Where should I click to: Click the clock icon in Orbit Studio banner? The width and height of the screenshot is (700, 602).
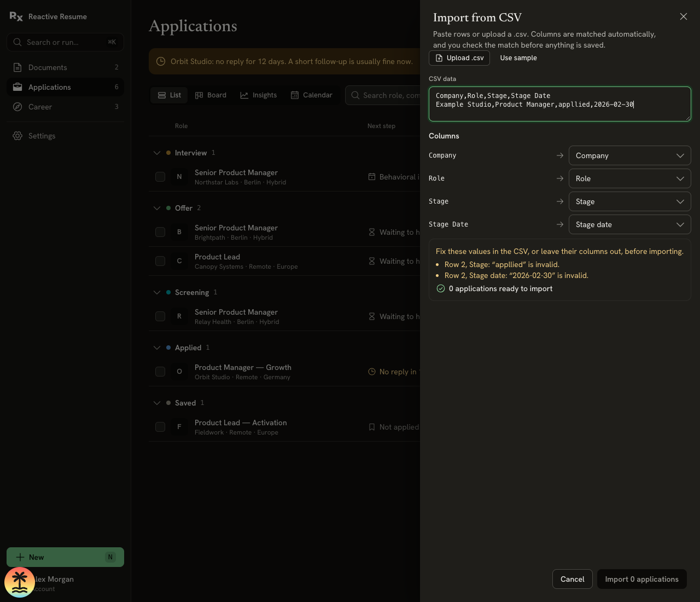pyautogui.click(x=161, y=61)
